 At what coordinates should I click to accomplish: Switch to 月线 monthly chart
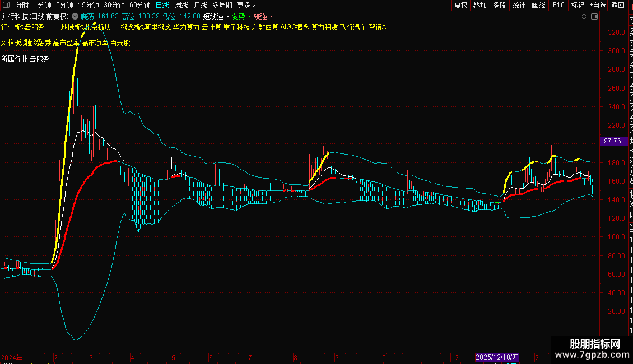(200, 5)
